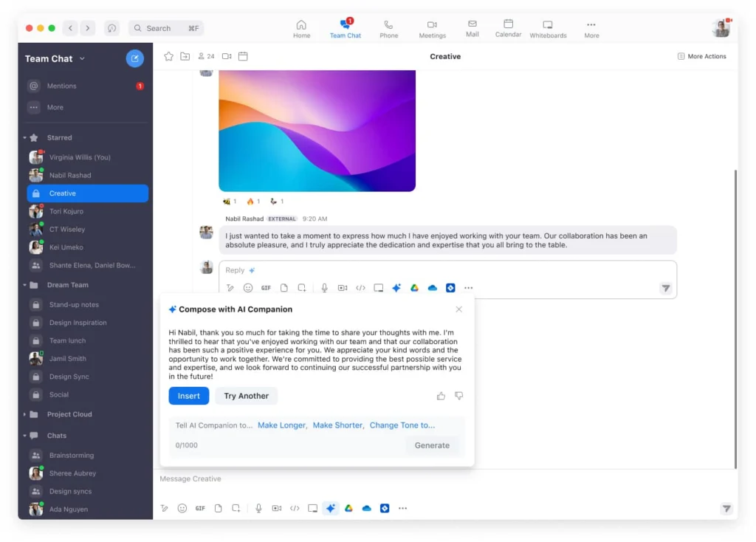Image resolution: width=756 pixels, height=542 pixels.
Task: Launch AI Companion sparkle icon in bottom composer
Action: coord(331,508)
